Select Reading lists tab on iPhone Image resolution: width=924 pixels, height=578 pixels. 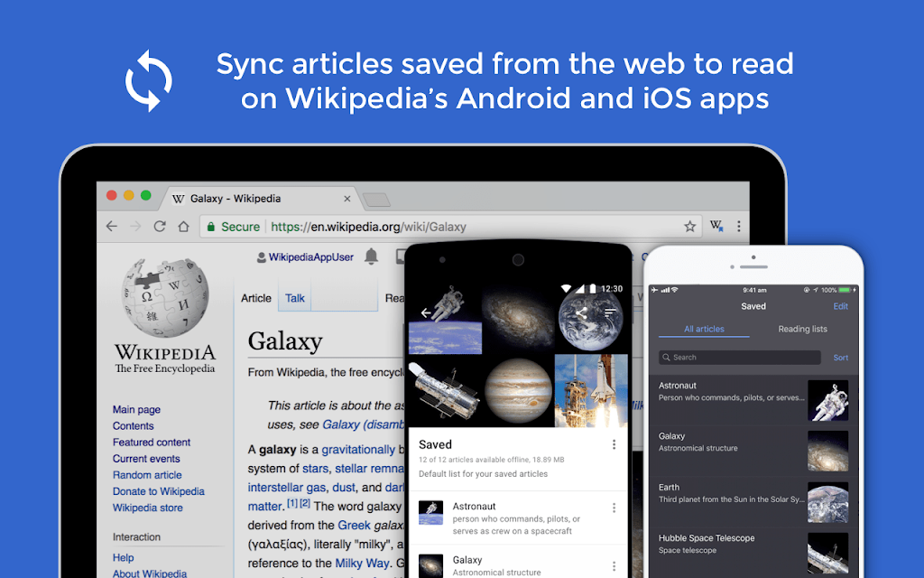pos(802,329)
